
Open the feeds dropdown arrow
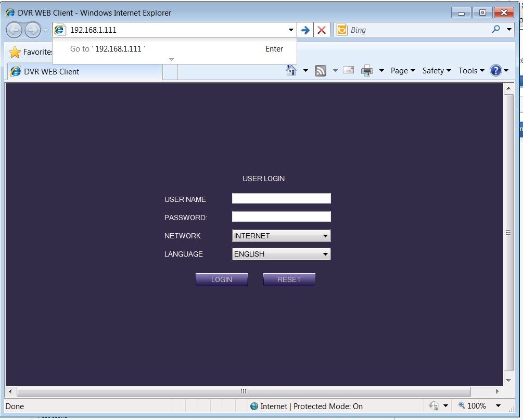click(x=335, y=70)
